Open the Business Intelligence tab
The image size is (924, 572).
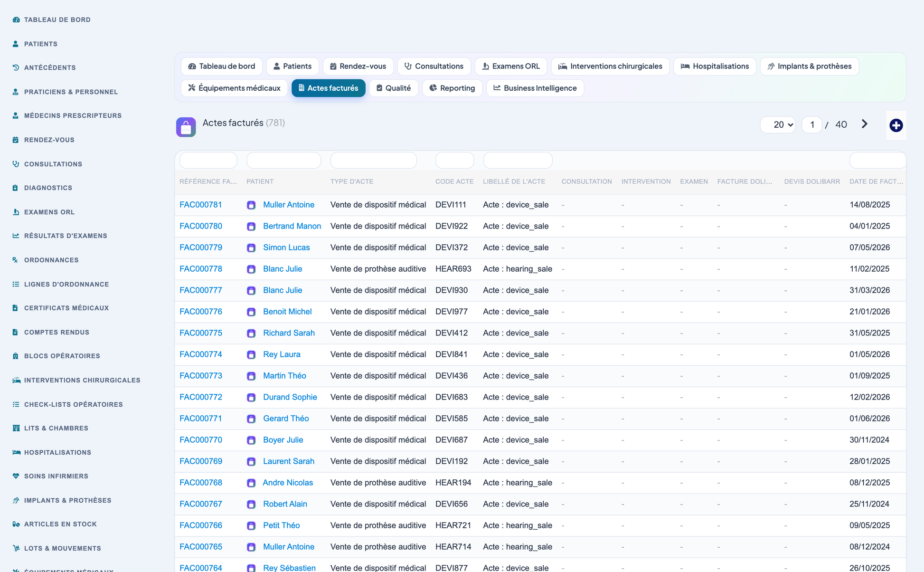tap(535, 88)
